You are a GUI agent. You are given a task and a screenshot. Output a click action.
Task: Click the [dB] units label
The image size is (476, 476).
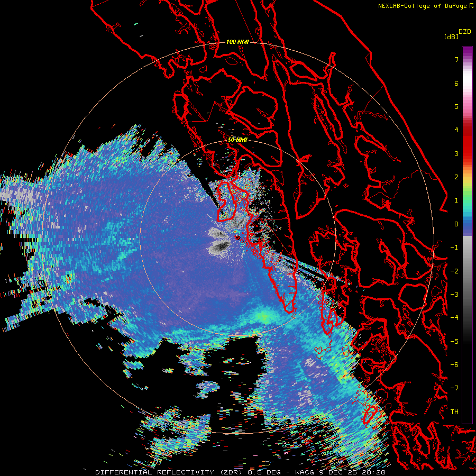[452, 36]
